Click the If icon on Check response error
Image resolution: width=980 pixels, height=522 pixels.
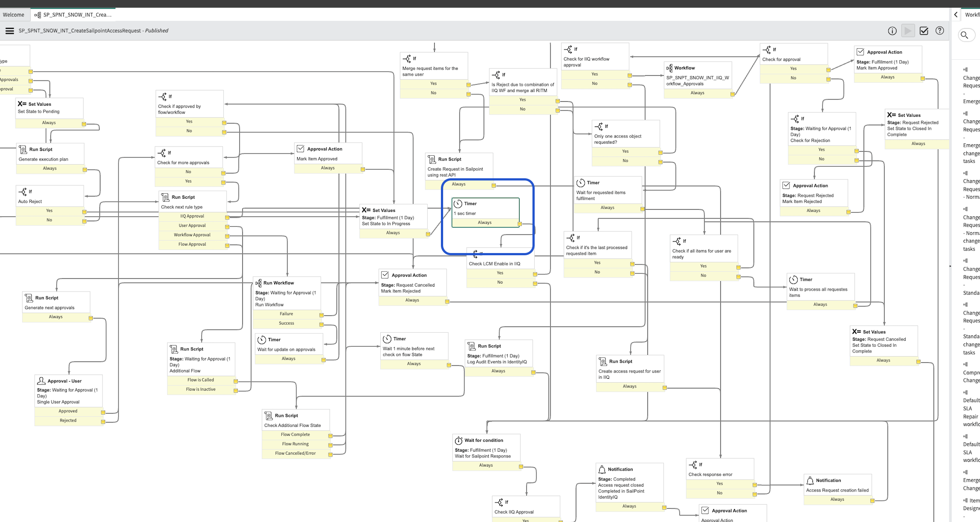[693, 464]
